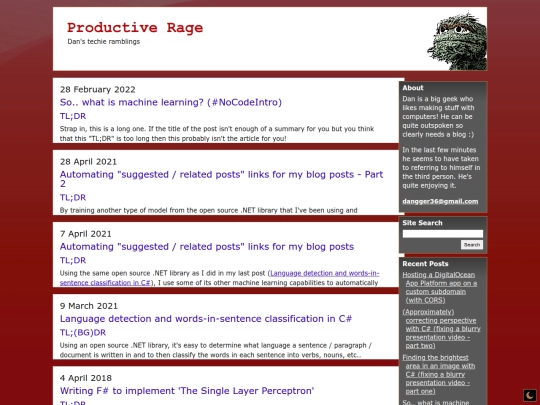Open "Writing F# to implement 'The Single Layer Perceptron'" post
The image size is (540, 405).
click(187, 391)
